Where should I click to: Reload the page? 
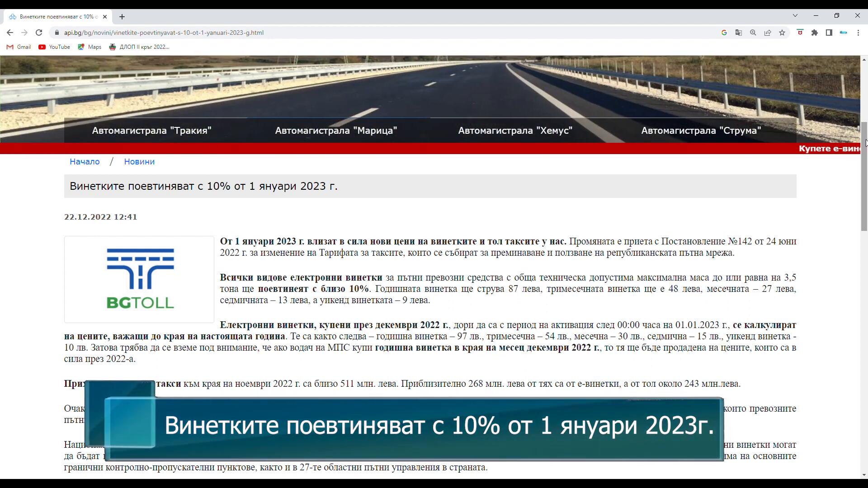39,33
